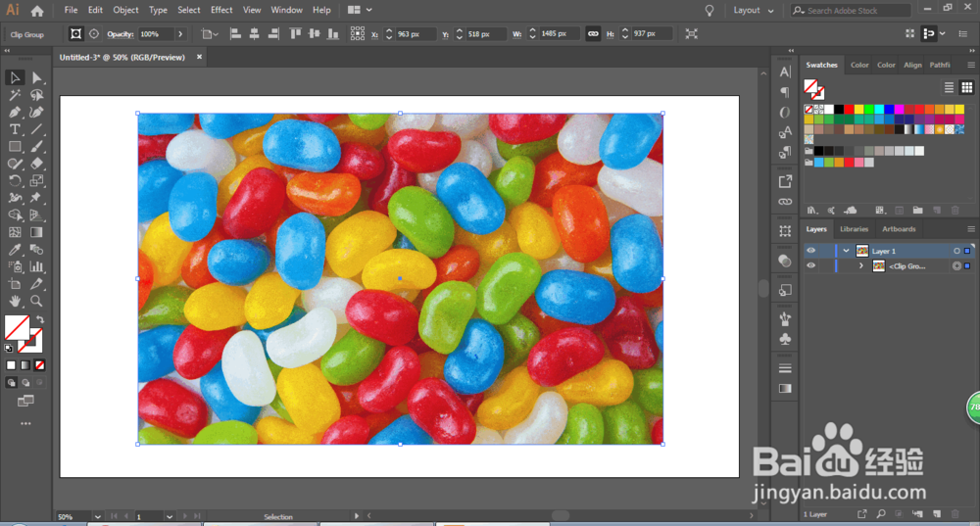Pick the red swatch

click(x=849, y=110)
